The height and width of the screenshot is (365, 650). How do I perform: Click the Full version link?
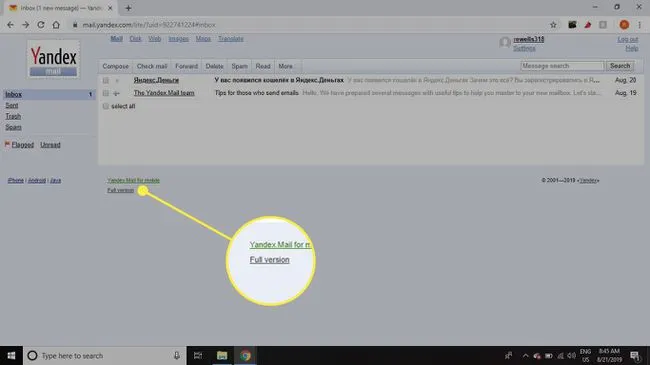pyautogui.click(x=121, y=190)
